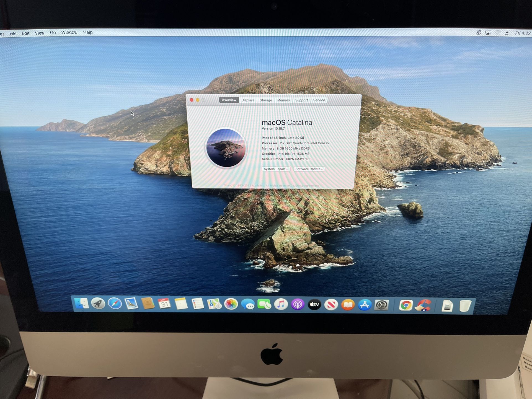Open the Apple TV app icon

(x=314, y=305)
